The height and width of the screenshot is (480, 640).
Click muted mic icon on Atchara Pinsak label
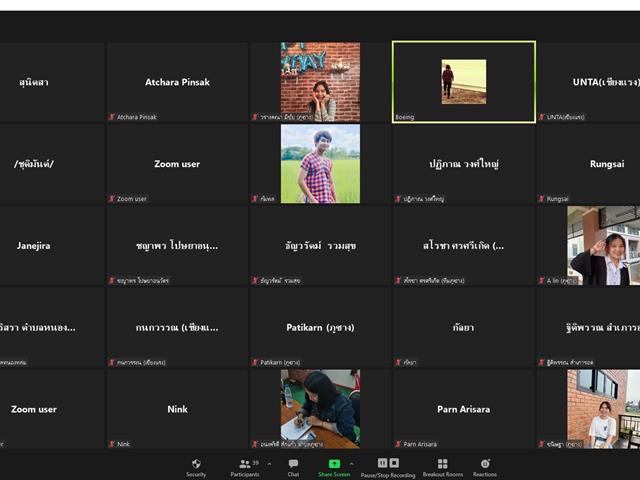tap(112, 117)
